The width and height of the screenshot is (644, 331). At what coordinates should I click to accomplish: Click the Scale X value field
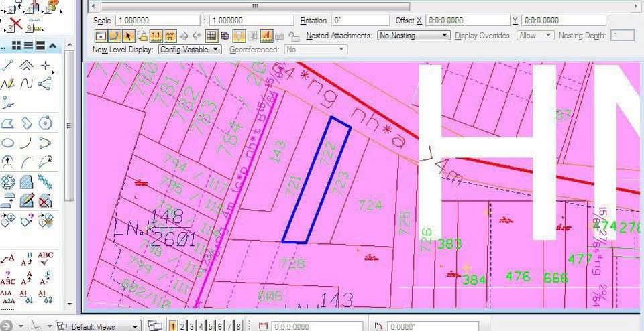[158, 21]
